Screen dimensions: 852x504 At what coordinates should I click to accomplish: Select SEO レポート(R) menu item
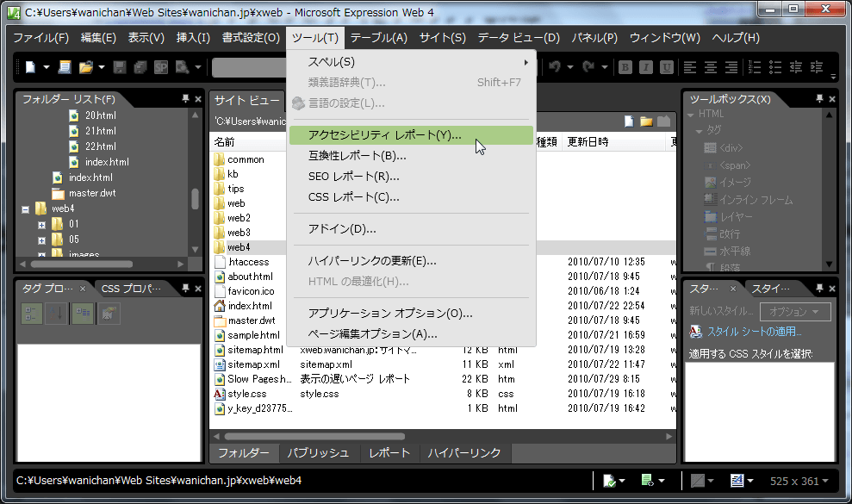click(x=411, y=177)
